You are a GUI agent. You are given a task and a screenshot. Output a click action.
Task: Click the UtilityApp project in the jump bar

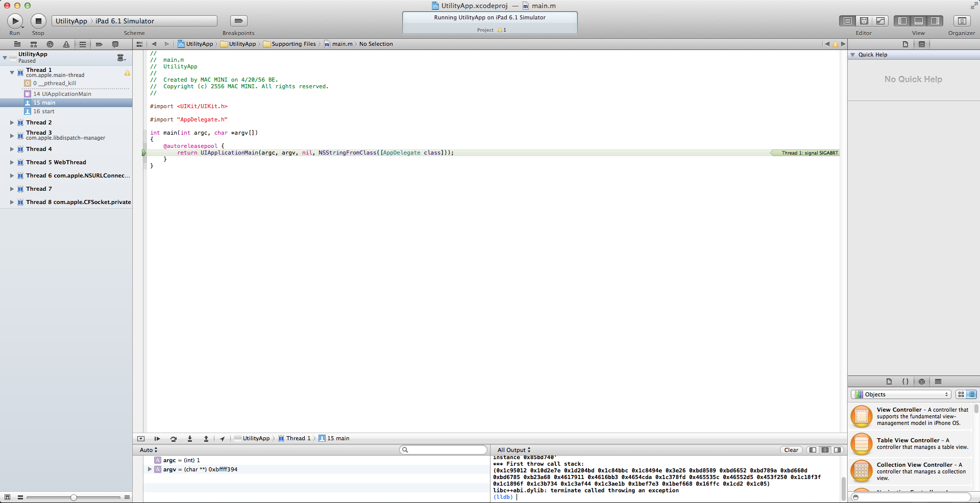pyautogui.click(x=195, y=44)
